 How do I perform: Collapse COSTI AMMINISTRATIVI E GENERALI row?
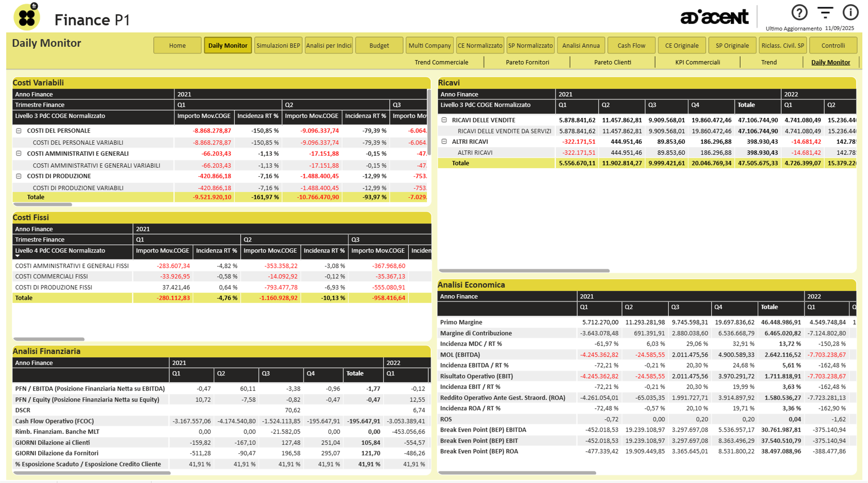pos(19,153)
